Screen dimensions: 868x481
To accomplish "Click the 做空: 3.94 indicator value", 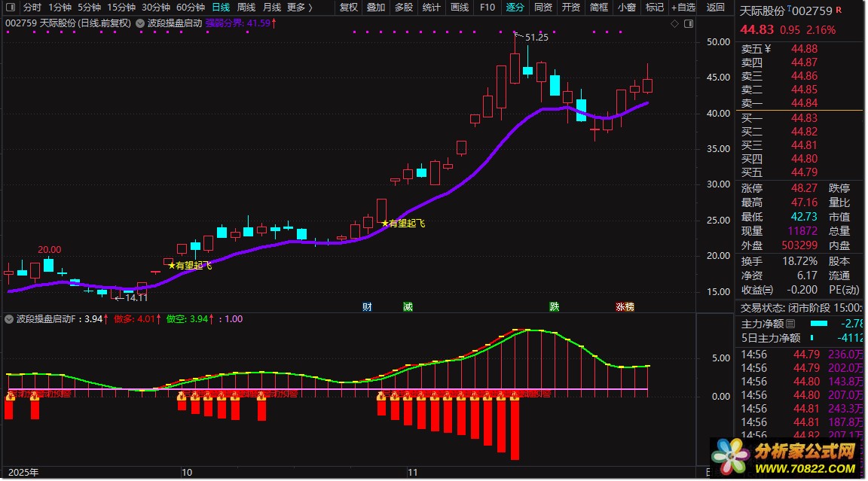I will pos(190,319).
